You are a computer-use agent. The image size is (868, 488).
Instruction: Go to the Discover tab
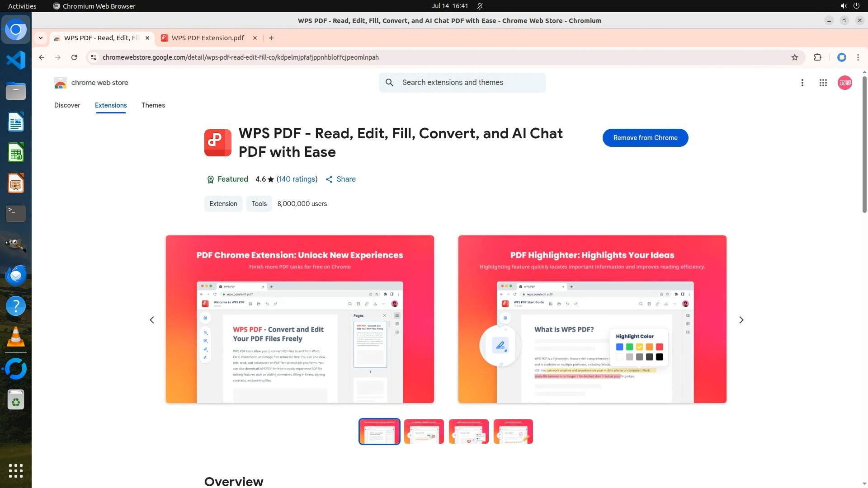(x=67, y=105)
